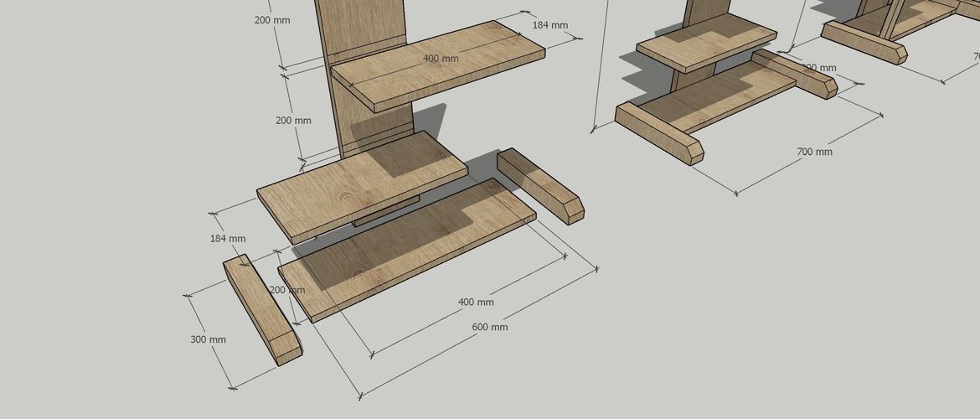Click the 200 mm label beside the detached left foot
The height and width of the screenshot is (419, 980).
(x=287, y=290)
